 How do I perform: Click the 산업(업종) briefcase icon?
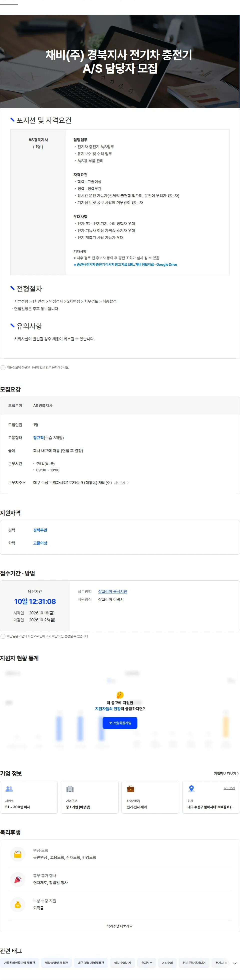point(131,789)
